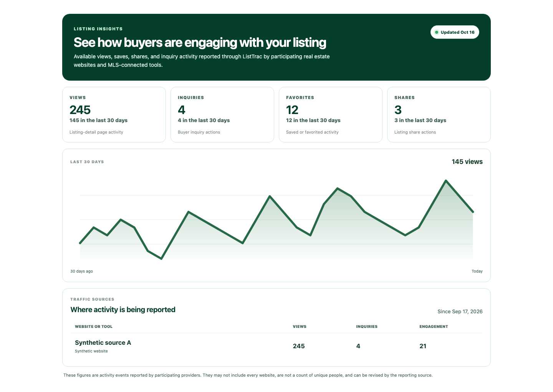Click the "145 views" chart total
This screenshot has height=392, width=553.
click(467, 162)
